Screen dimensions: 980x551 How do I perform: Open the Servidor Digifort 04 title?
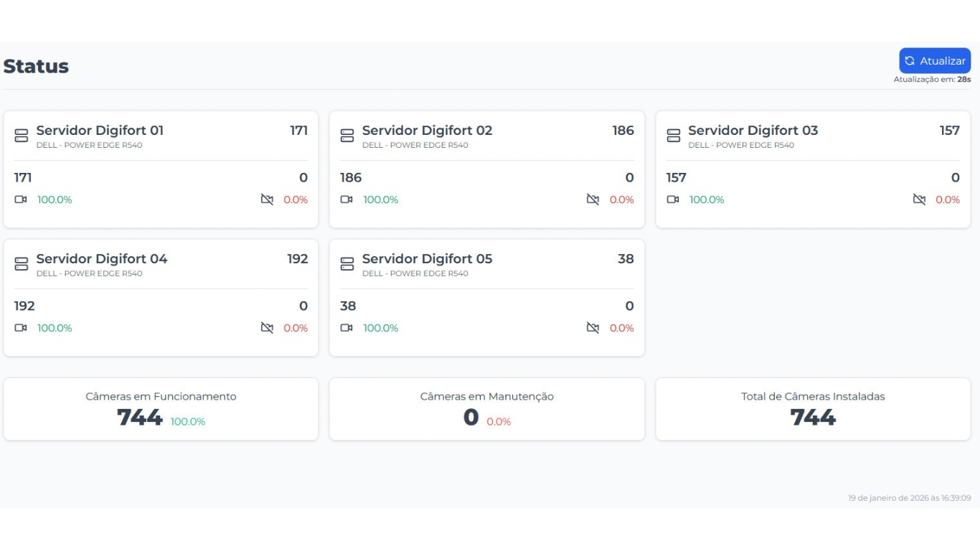coord(102,259)
